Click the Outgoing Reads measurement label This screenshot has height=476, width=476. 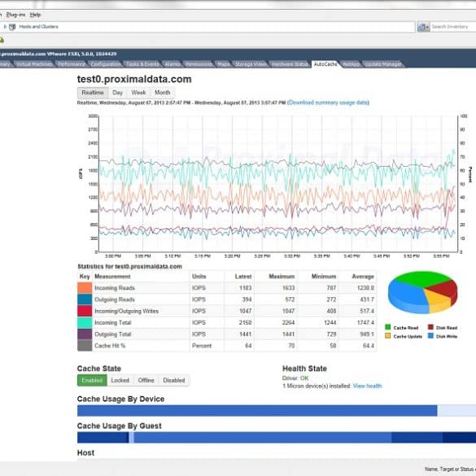(115, 299)
